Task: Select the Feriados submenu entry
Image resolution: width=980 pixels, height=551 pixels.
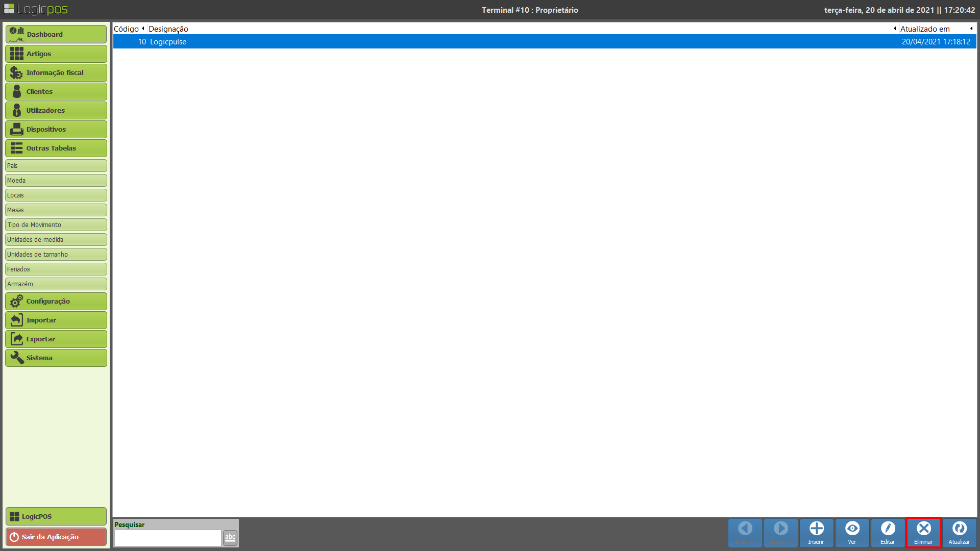Action: pyautogui.click(x=56, y=269)
